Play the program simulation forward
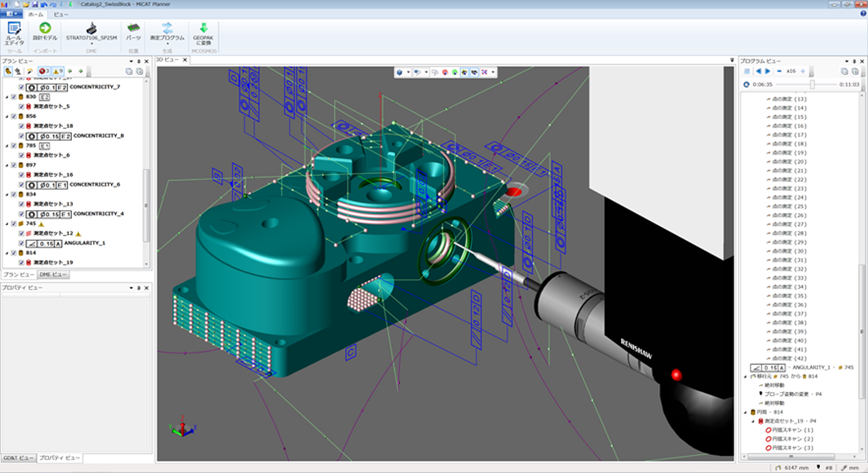Screen dimensions: 868x473 (767, 71)
